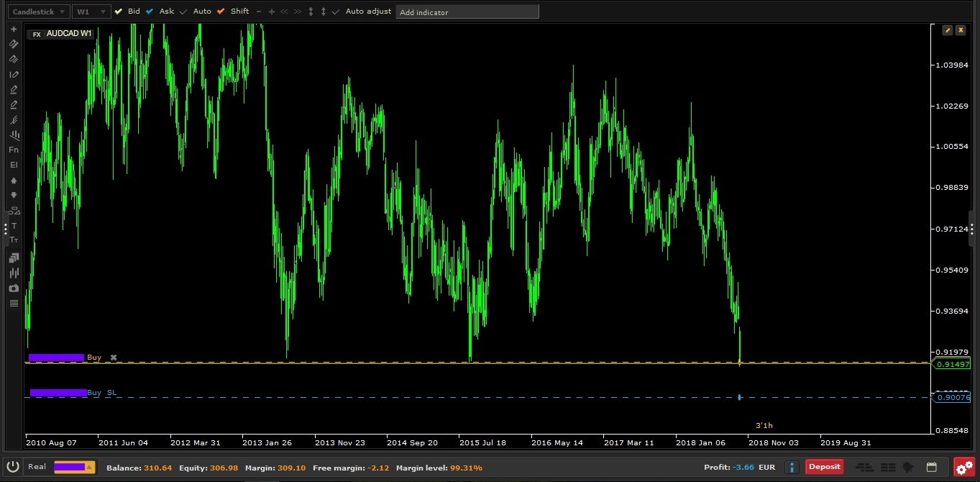This screenshot has width=980, height=482.
Task: Place a down arrow marker tool
Action: pyautogui.click(x=14, y=195)
